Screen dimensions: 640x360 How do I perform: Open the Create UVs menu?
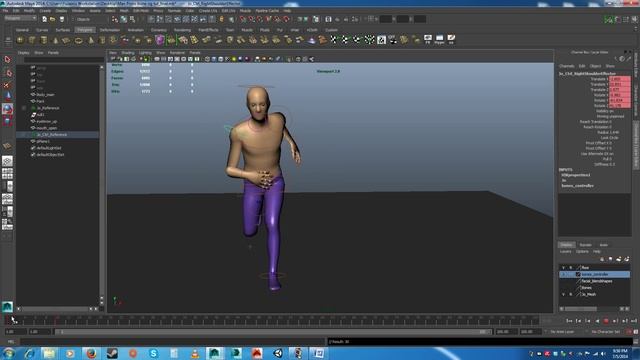pyautogui.click(x=208, y=11)
